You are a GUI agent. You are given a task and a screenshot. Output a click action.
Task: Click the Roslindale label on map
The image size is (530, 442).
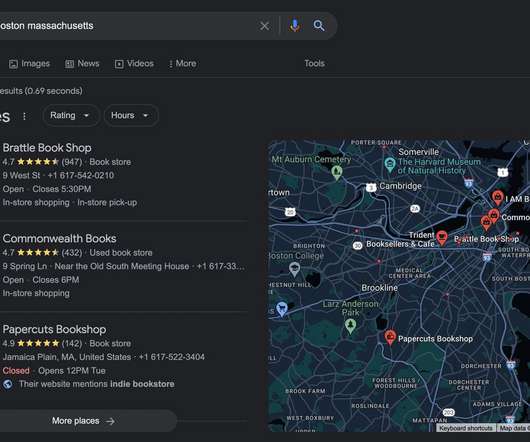coord(370,406)
